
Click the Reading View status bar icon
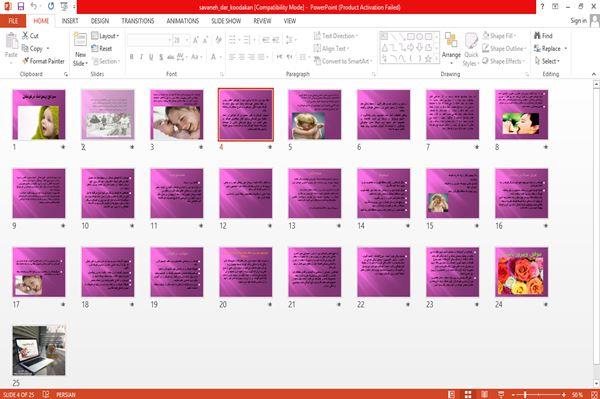pos(484,394)
